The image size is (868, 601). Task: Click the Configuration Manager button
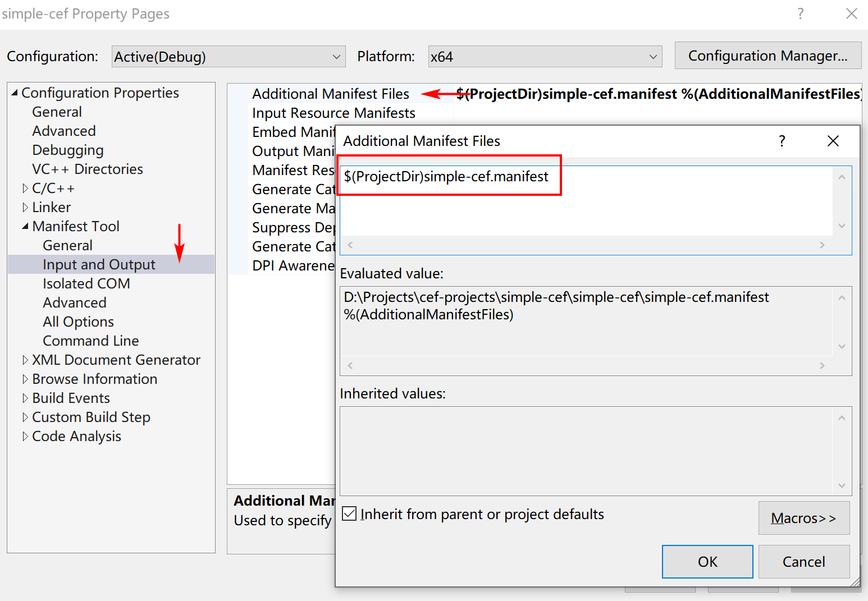click(768, 56)
